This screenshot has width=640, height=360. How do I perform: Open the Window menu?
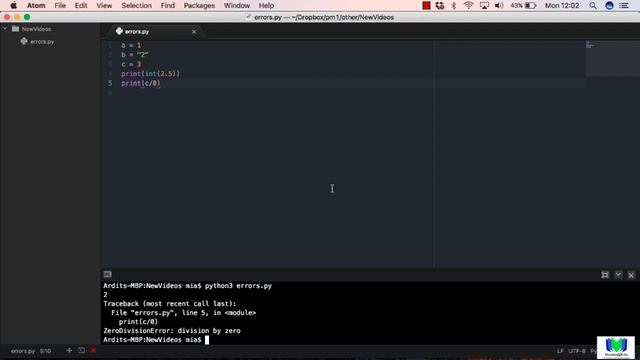[x=237, y=5]
